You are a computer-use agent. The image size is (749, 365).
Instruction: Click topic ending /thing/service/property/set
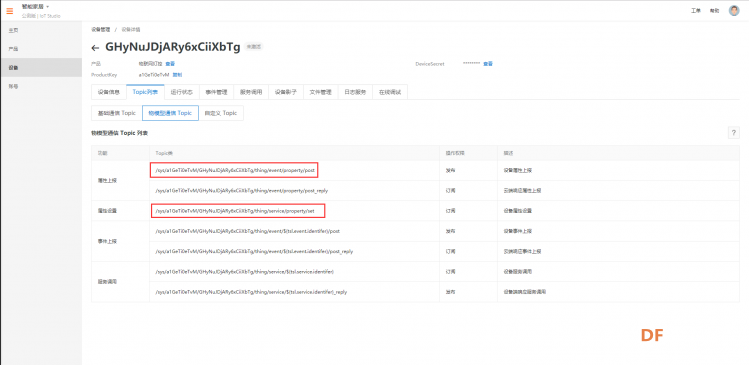coord(235,211)
